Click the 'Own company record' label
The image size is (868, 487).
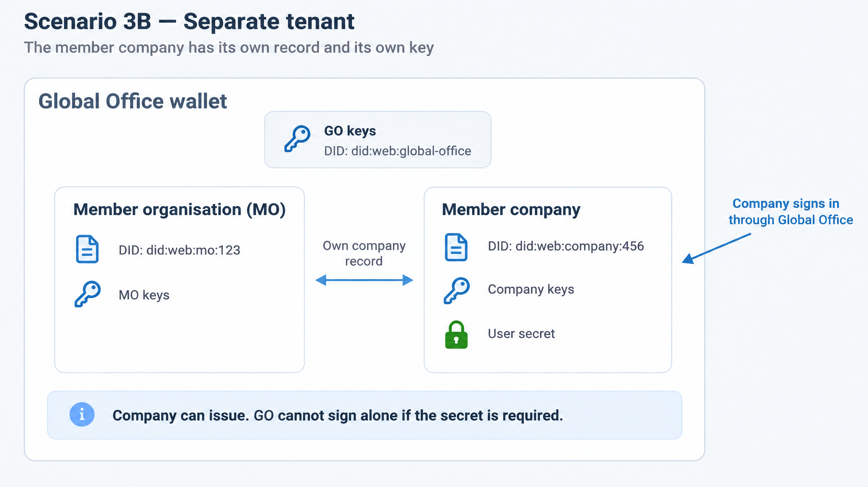coord(364,253)
